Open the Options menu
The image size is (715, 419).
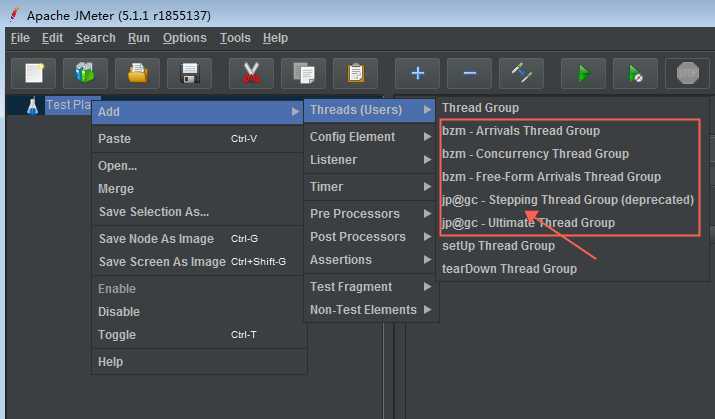[x=185, y=38]
